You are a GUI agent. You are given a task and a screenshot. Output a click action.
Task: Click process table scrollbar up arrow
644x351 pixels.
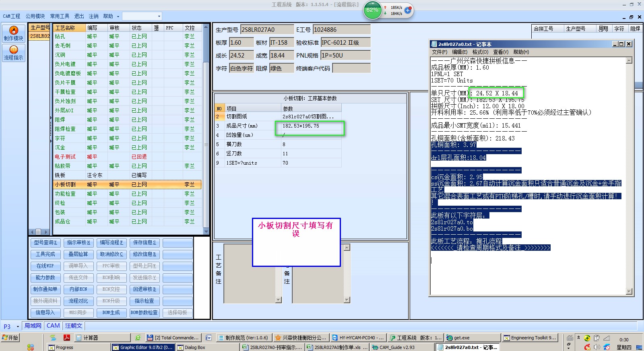(x=206, y=27)
